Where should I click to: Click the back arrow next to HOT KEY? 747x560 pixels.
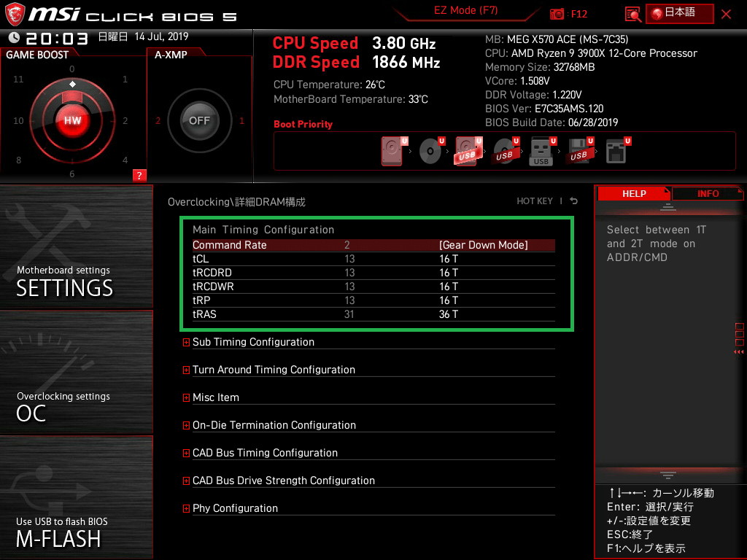(574, 201)
